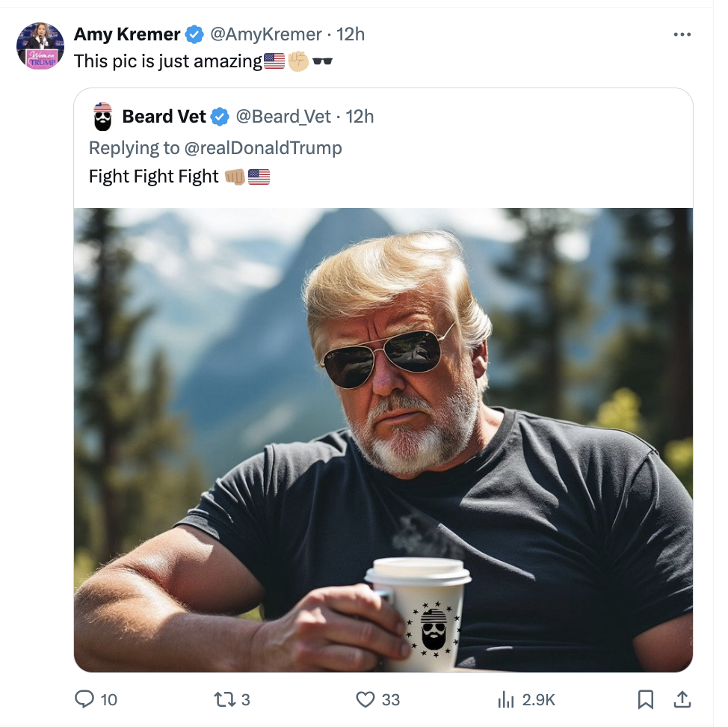The width and height of the screenshot is (728, 727).
Task: Reply to Amy Kremer's tweet
Action: pyautogui.click(x=86, y=699)
